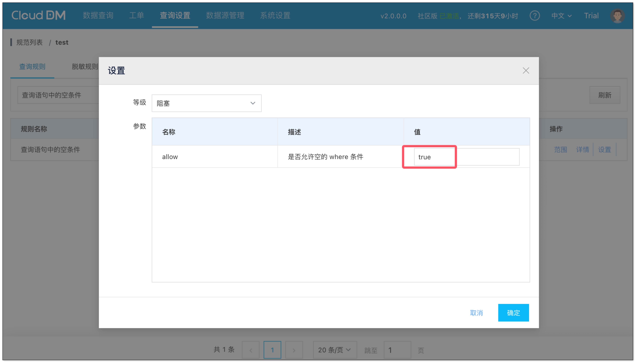
Task: Click the Cloud DM logo
Action: 39,16
